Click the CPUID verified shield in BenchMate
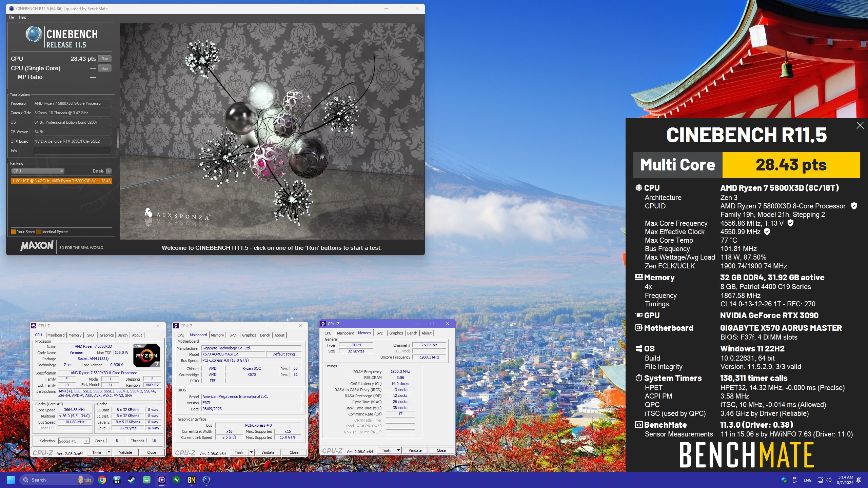The width and height of the screenshot is (868, 488). coord(854,206)
